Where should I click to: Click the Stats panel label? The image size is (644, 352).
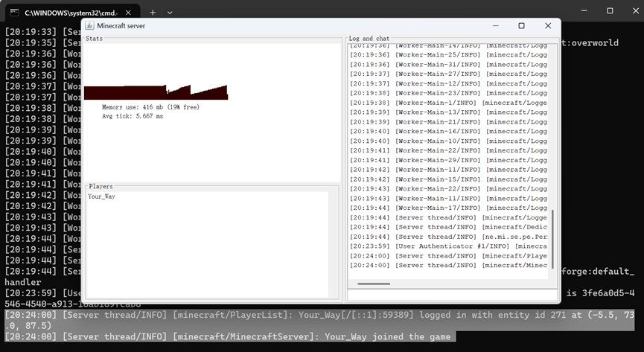click(x=94, y=38)
